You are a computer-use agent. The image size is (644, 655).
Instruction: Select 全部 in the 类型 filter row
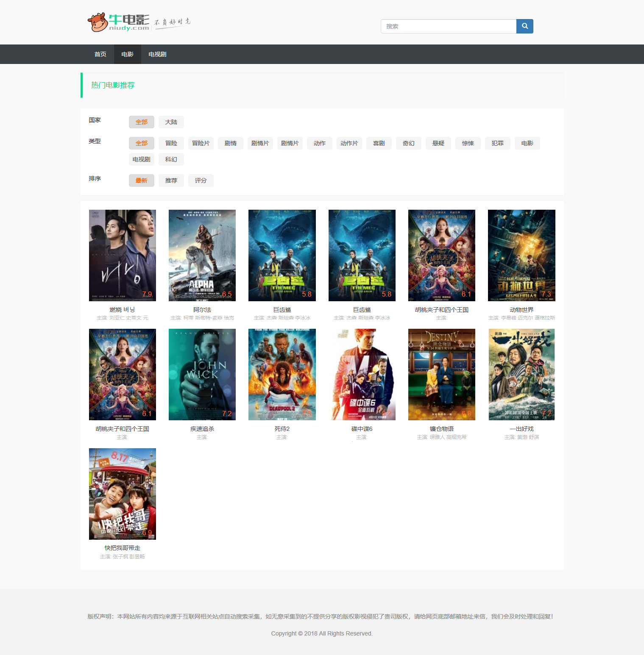click(142, 143)
